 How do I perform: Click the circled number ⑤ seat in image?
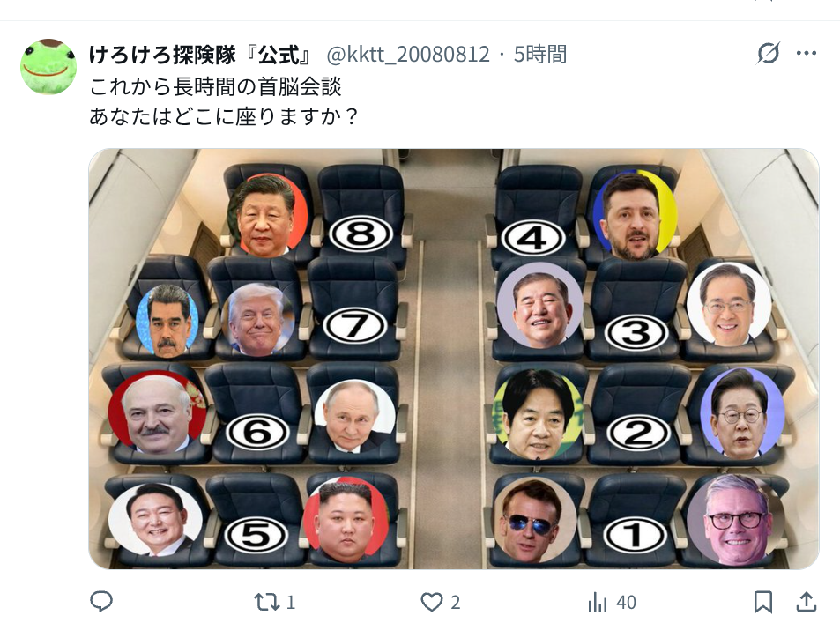256,535
